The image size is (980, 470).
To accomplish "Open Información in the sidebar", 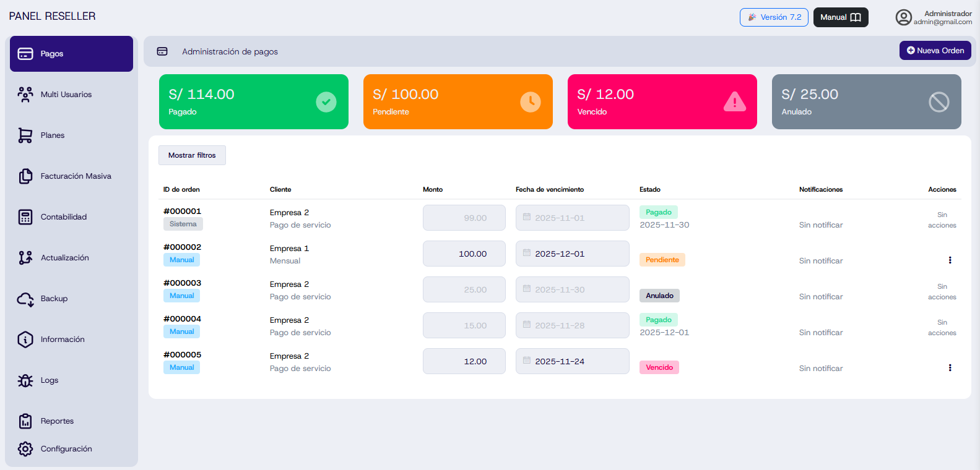I will pos(63,340).
